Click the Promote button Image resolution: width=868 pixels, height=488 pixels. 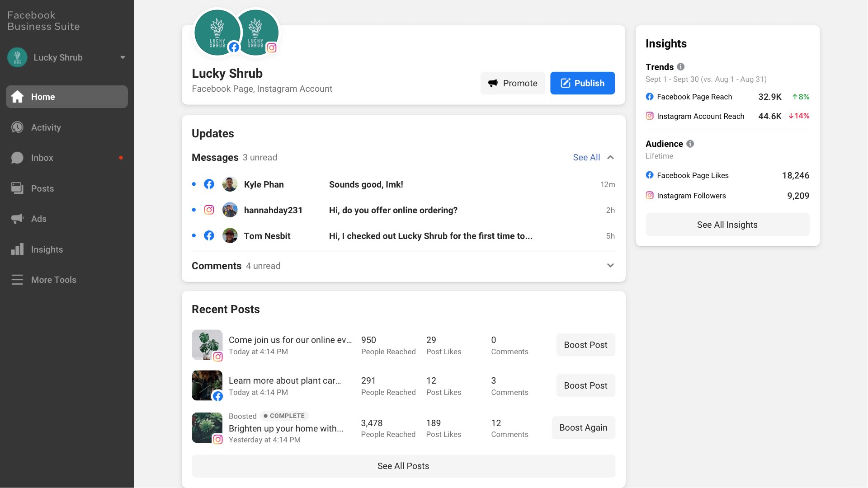click(513, 83)
